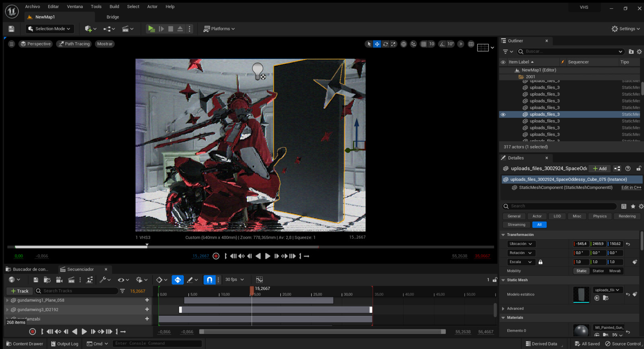Open the Selection Mode dropdown
Screen dimensions: 644x349
pos(50,29)
